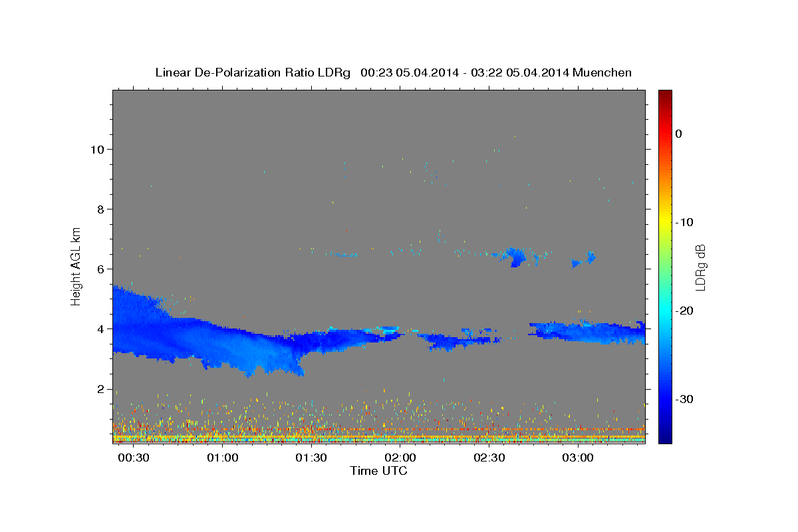Click the 01:00 time tick label
The width and height of the screenshot is (798, 532).
coord(222,459)
